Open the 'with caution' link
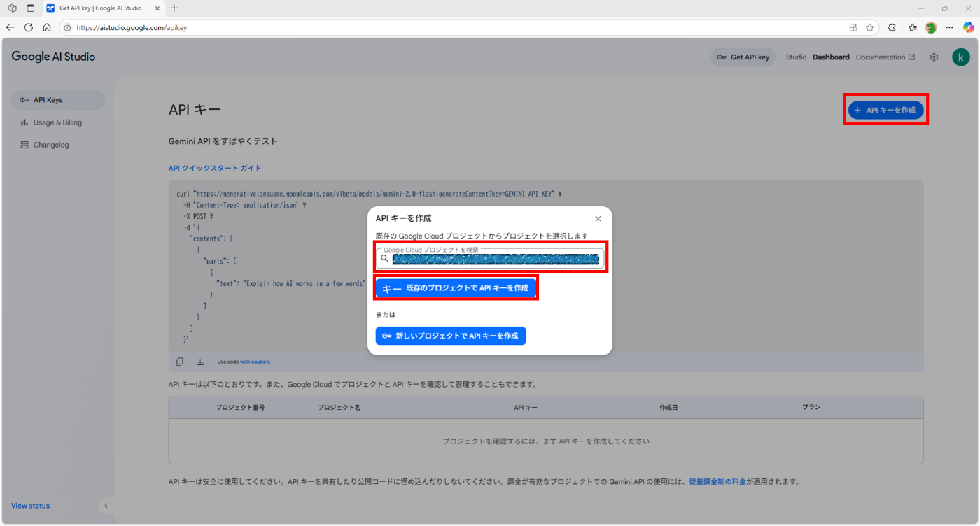Image resolution: width=980 pixels, height=526 pixels. click(255, 362)
